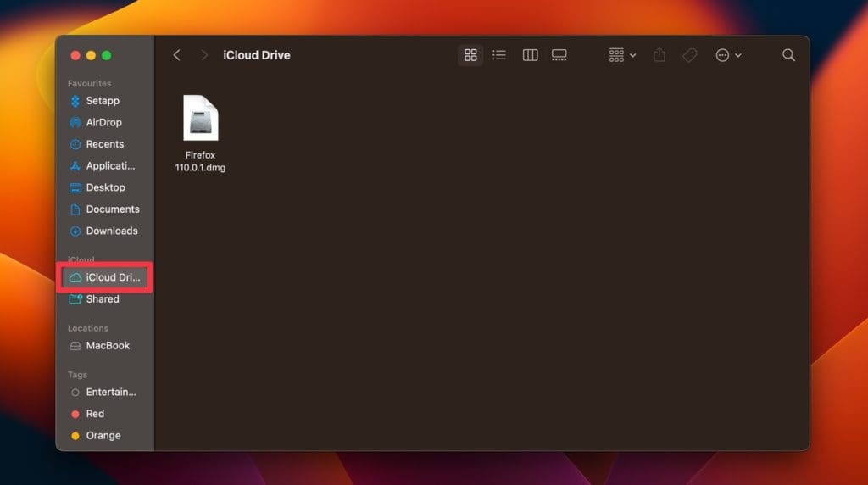This screenshot has width=868, height=485.
Task: Open the Action ellipsis menu
Action: pyautogui.click(x=728, y=55)
